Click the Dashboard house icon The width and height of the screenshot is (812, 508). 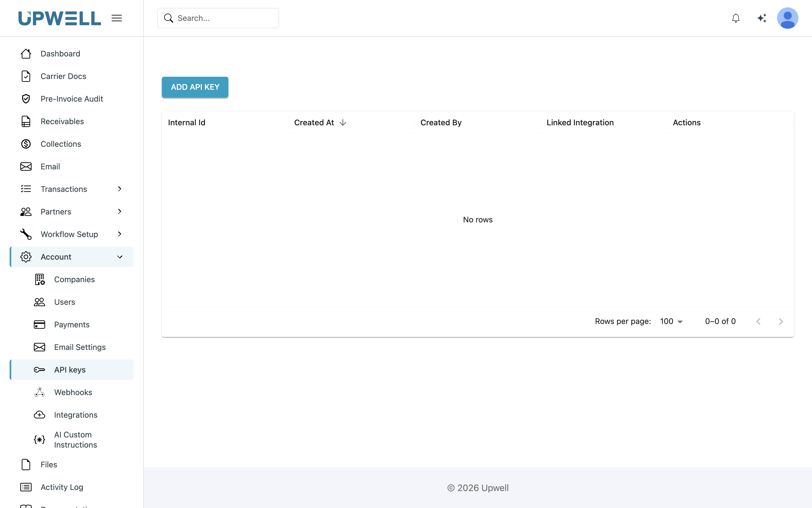26,54
